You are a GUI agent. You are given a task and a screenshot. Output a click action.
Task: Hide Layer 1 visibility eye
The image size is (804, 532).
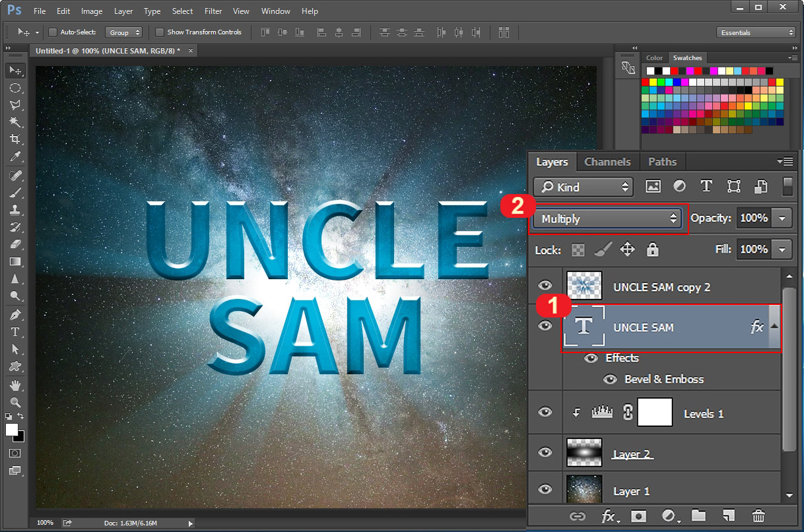[545, 489]
